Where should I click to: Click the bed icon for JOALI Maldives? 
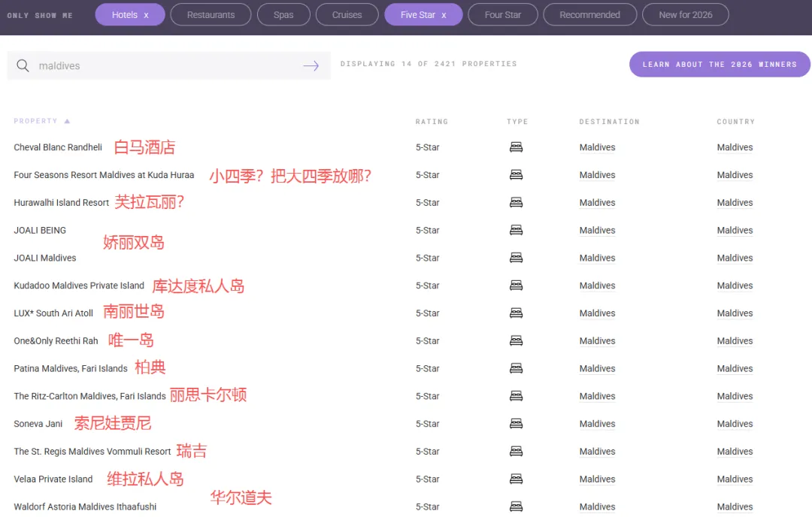click(x=516, y=258)
